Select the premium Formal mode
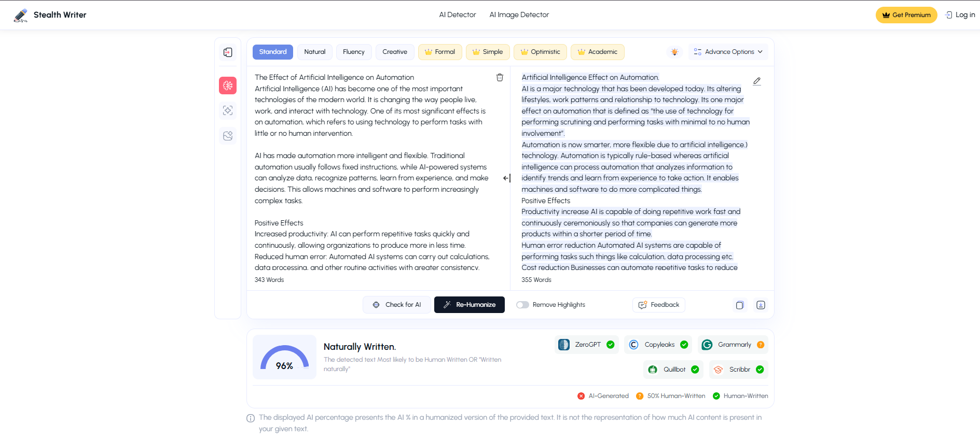980x440 pixels. (440, 52)
